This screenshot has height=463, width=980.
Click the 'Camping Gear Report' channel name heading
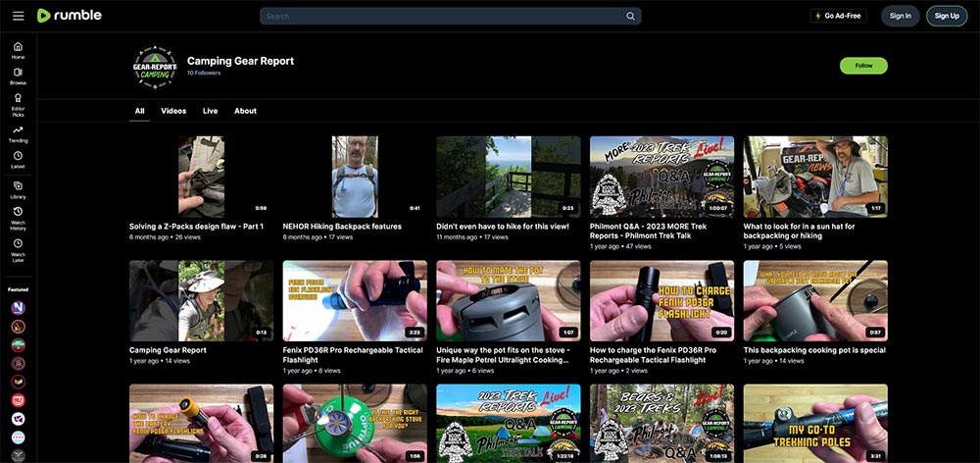tap(241, 61)
